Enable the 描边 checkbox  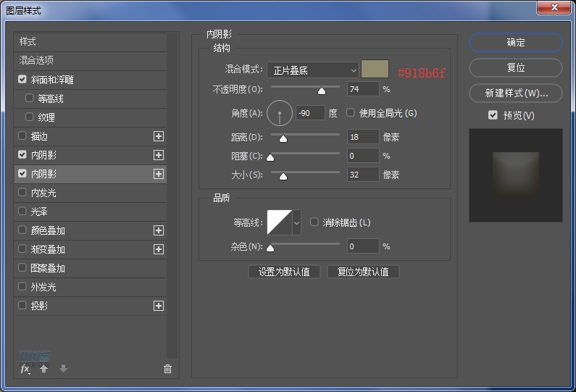point(22,136)
